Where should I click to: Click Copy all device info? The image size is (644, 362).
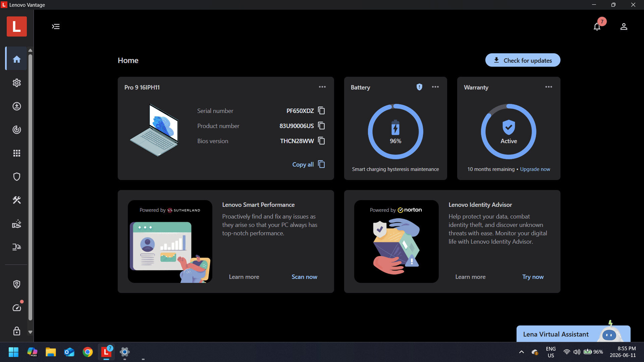(308, 164)
